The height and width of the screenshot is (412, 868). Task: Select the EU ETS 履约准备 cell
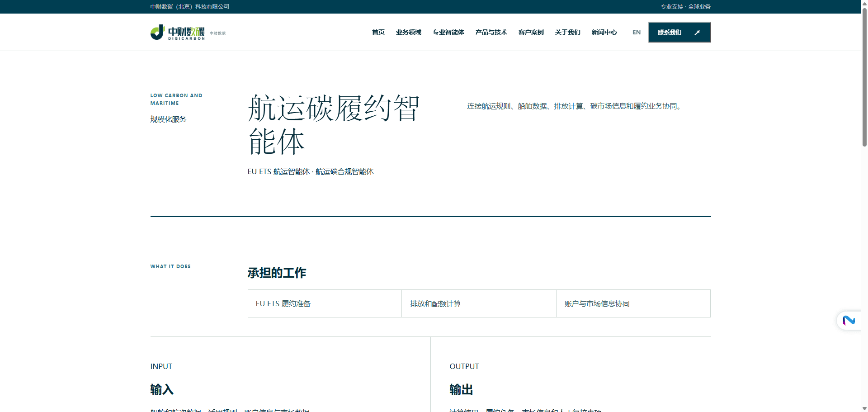(325, 303)
